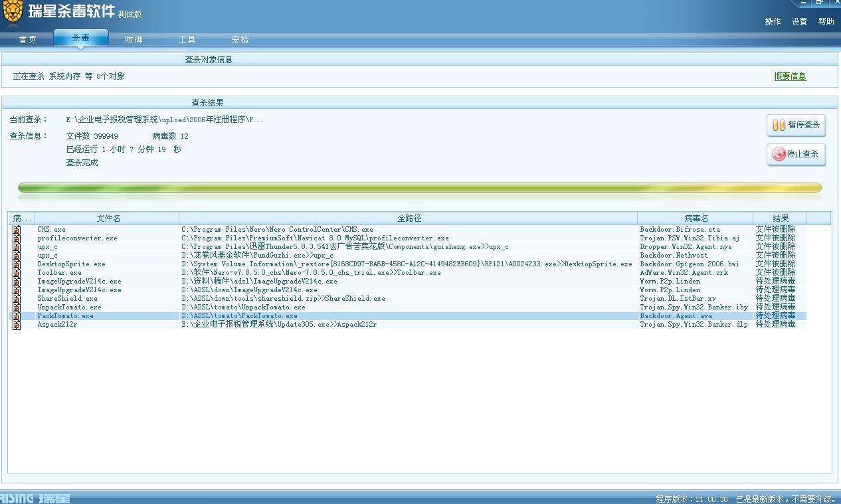The width and height of the screenshot is (841, 504).
Task: Switch to the 防御 tab
Action: (134, 40)
